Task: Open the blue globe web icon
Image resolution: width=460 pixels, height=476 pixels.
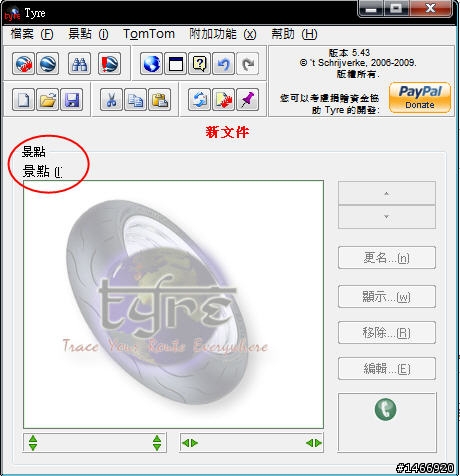Action: point(151,63)
